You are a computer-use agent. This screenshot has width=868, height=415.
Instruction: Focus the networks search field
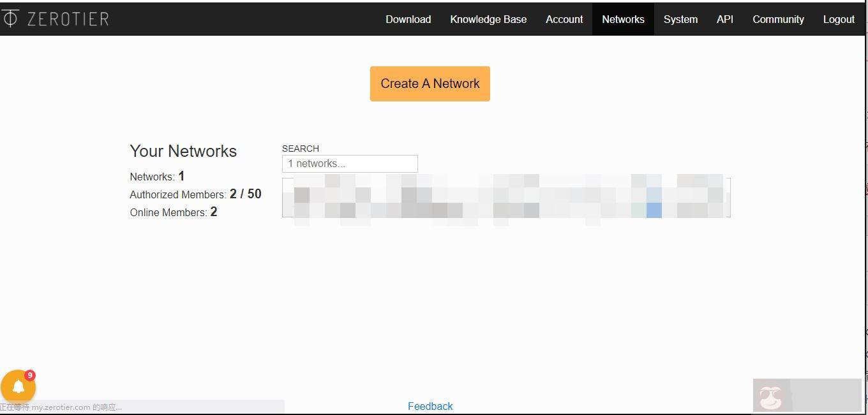coord(350,164)
